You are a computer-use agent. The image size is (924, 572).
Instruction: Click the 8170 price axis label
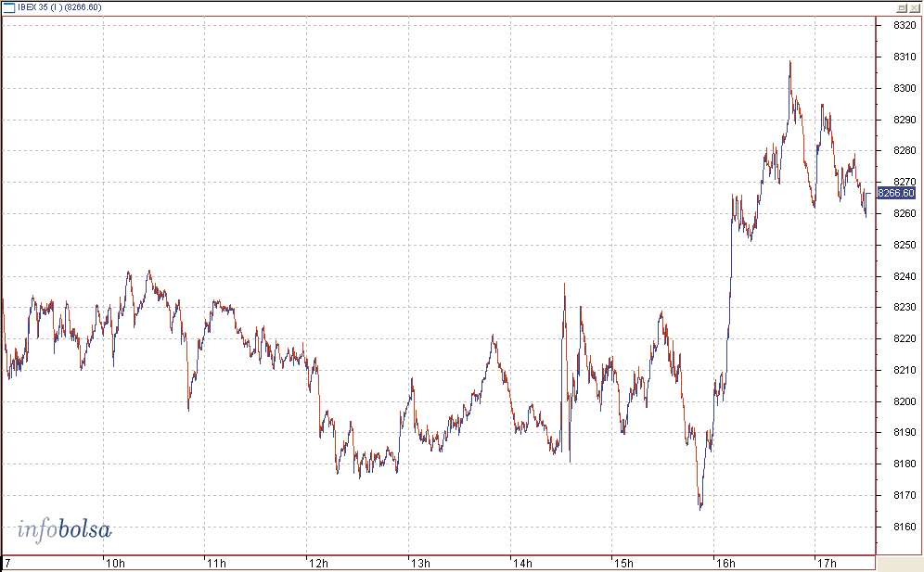coord(905,495)
